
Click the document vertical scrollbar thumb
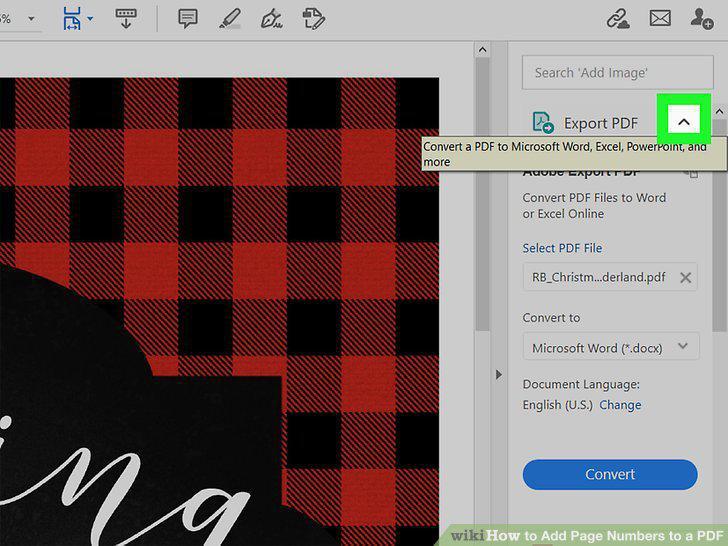click(x=482, y=195)
